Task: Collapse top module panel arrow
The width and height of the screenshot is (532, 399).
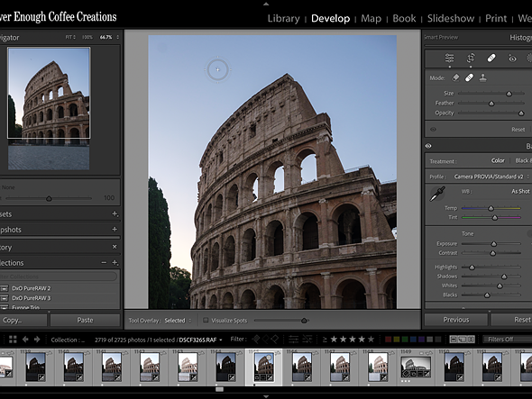Action: [x=266, y=5]
